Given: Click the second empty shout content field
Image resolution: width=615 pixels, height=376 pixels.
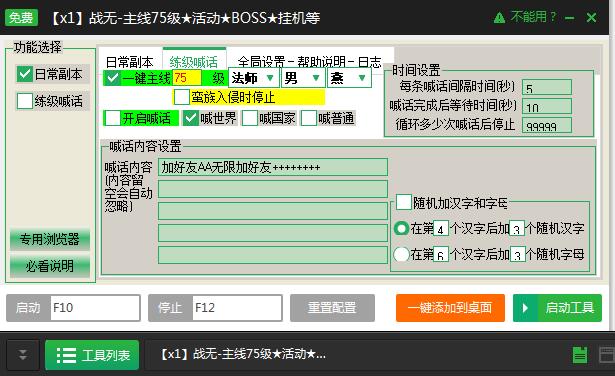Looking at the screenshot, I should 273,189.
